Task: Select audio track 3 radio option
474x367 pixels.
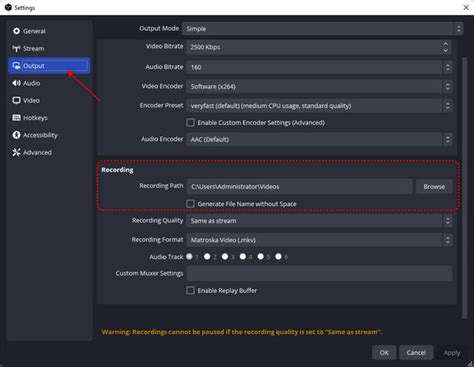Action: point(225,256)
